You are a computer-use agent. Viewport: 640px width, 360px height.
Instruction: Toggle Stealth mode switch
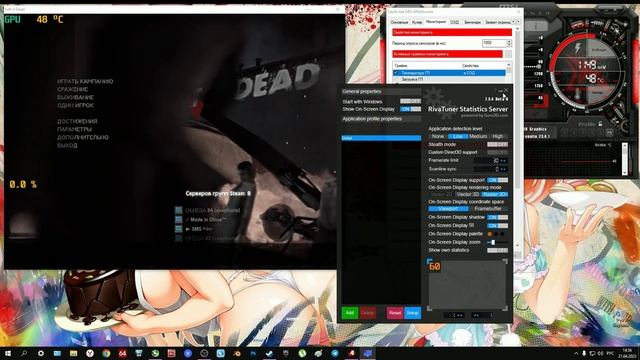click(x=498, y=144)
